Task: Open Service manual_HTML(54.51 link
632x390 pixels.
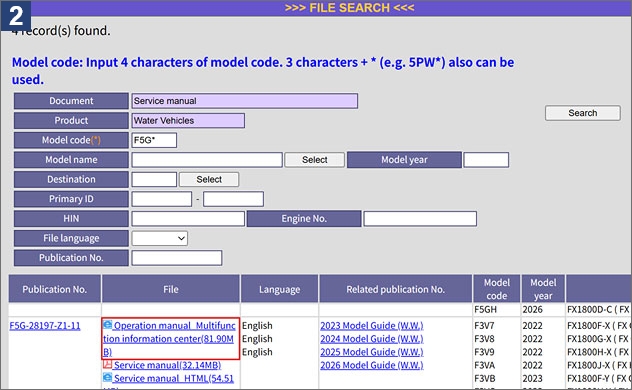Action: pyautogui.click(x=174, y=378)
